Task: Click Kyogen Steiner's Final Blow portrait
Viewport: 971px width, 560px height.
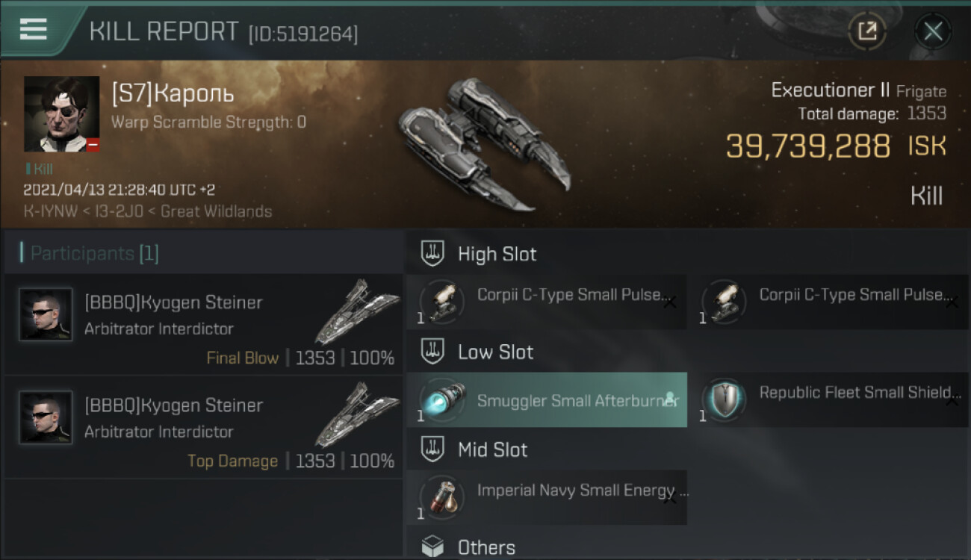Action: [x=46, y=314]
